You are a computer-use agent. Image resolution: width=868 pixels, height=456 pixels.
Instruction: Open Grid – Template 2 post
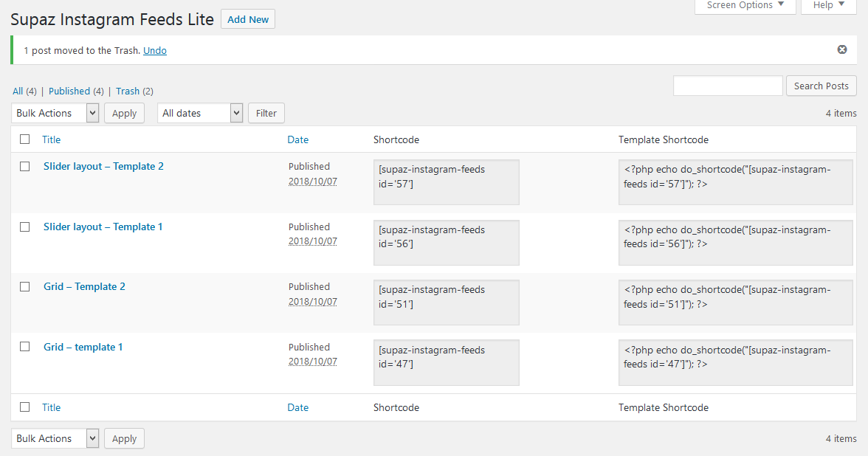[84, 286]
